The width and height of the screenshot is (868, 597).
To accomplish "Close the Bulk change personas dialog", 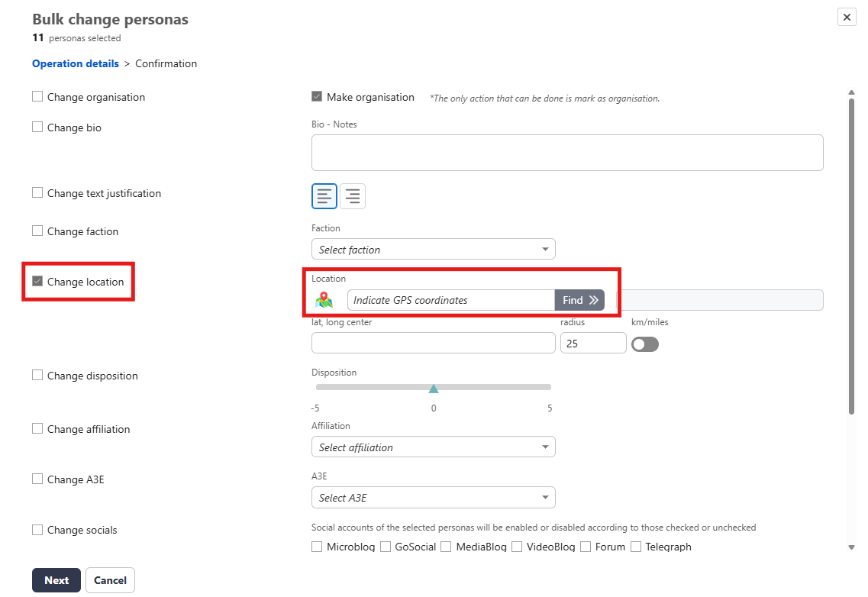I will (847, 18).
